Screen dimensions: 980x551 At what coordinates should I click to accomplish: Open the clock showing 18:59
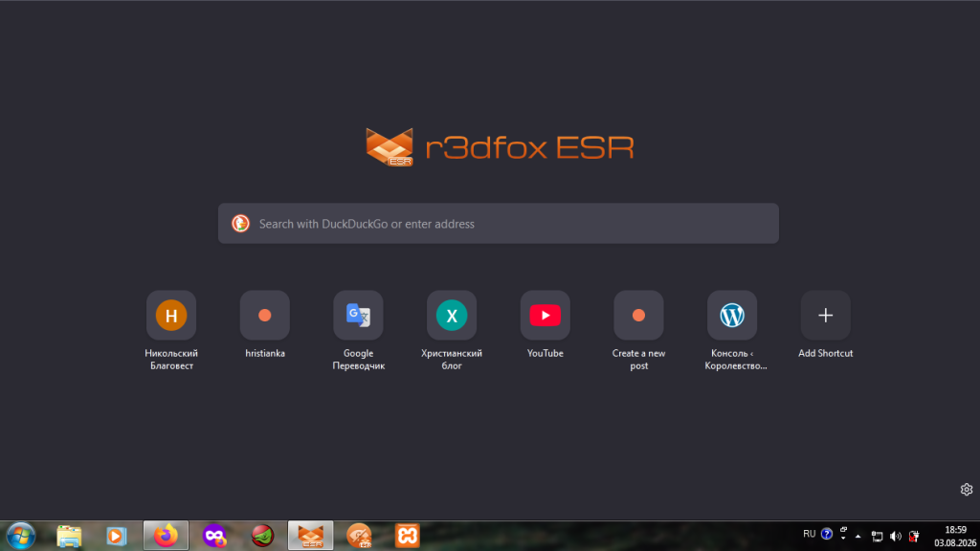coord(956,530)
